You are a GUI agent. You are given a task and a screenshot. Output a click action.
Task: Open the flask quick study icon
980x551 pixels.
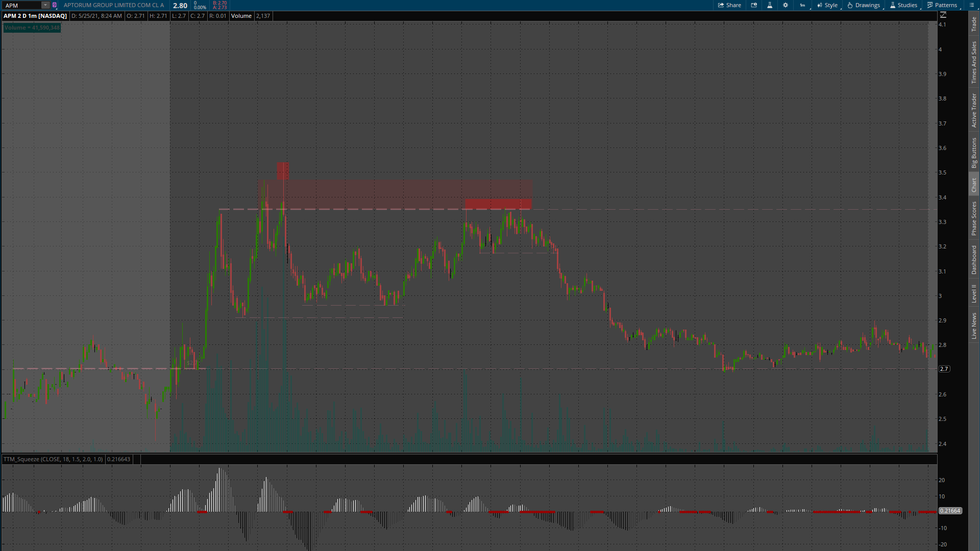coord(770,5)
